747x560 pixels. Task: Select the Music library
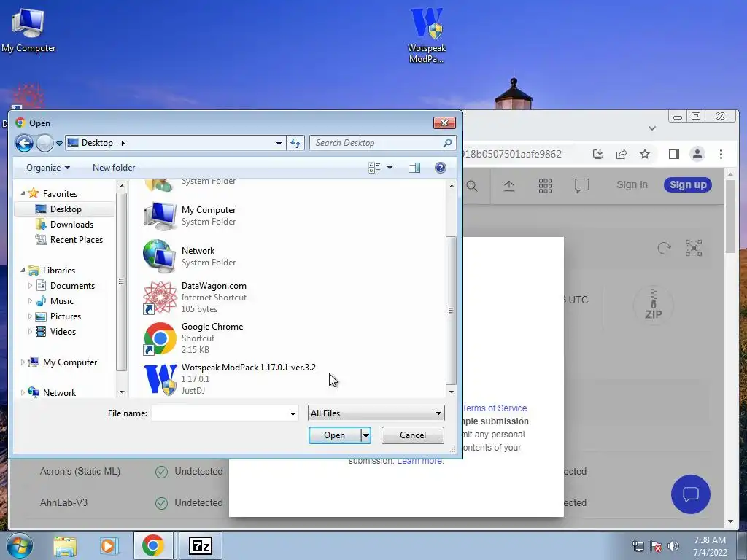pos(61,301)
